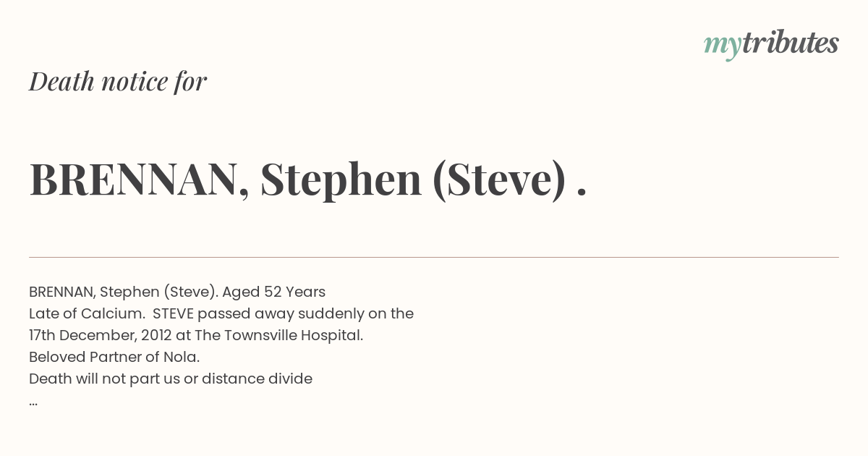Image resolution: width=868 pixels, height=456 pixels.
Task: Click "tributes" dark part of the logo
Action: (x=790, y=43)
